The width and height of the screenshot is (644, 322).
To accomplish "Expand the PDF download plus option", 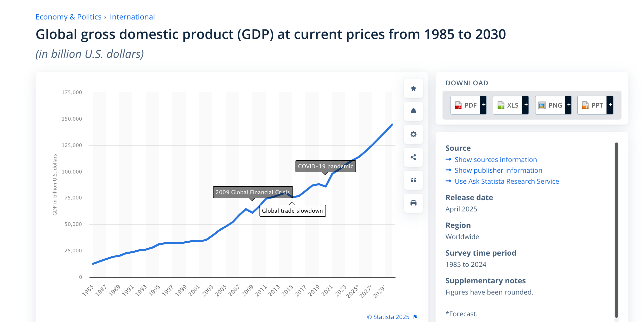I will click(x=483, y=105).
